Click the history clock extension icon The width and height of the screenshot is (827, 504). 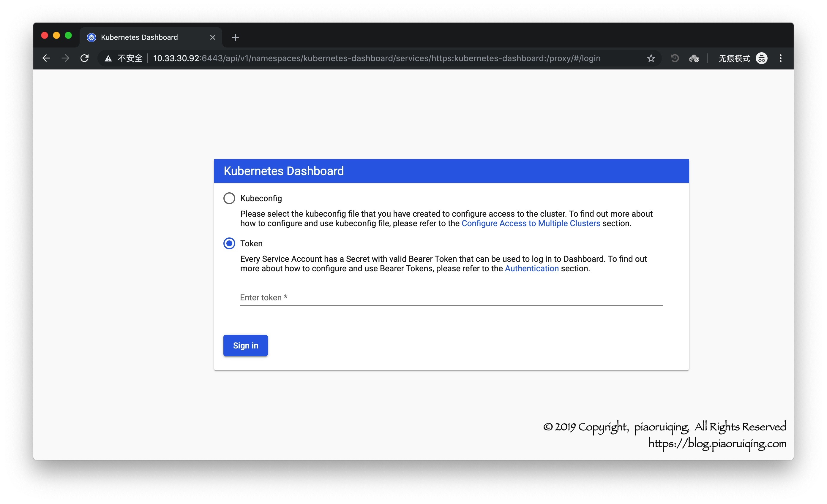coord(675,58)
